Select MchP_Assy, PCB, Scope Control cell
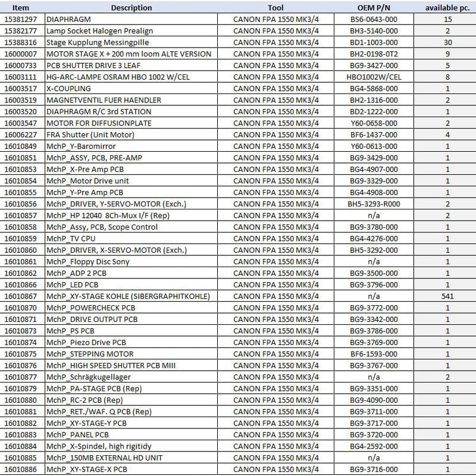 click(131, 227)
